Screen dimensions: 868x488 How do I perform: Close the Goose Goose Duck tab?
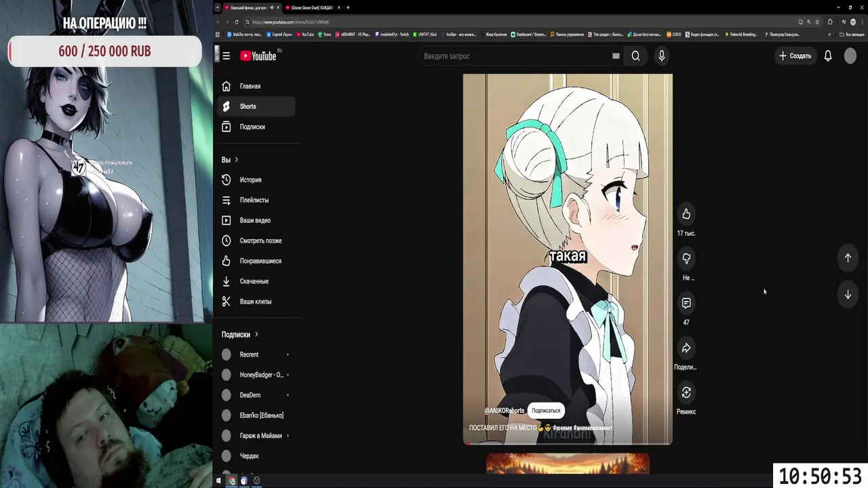[x=338, y=7]
